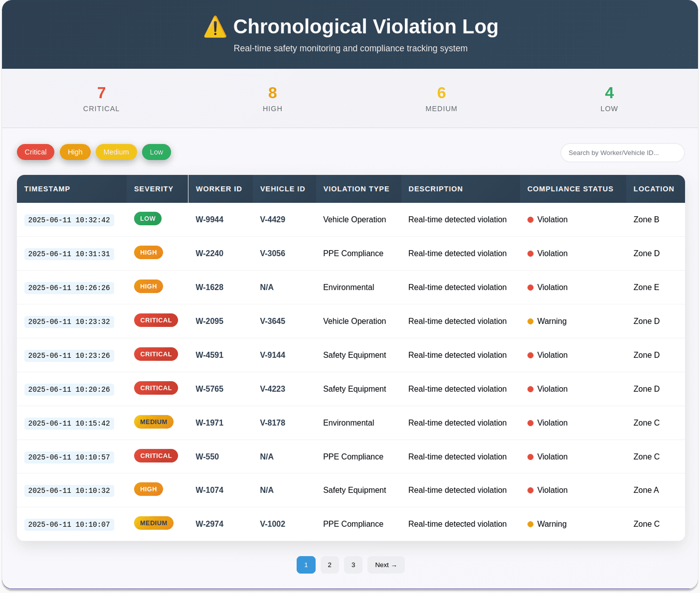Click worker ID W-5765

pos(209,389)
